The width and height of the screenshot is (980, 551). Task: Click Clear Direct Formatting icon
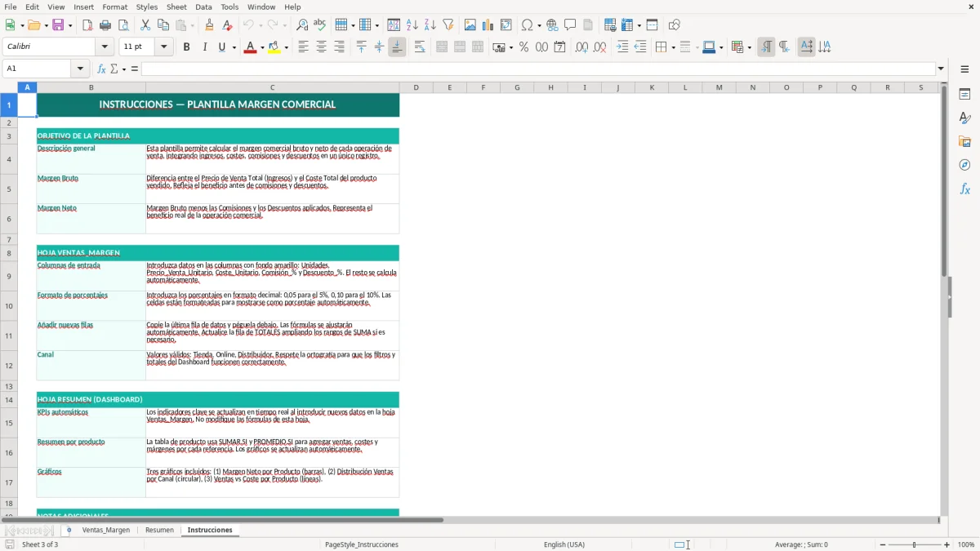(227, 25)
